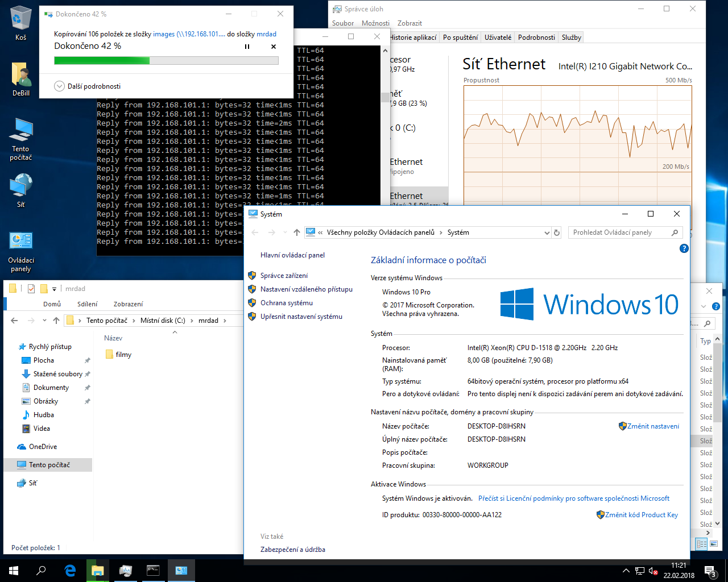The width and height of the screenshot is (728, 582).
Task: Click the muted volume icon in the tray
Action: [653, 571]
